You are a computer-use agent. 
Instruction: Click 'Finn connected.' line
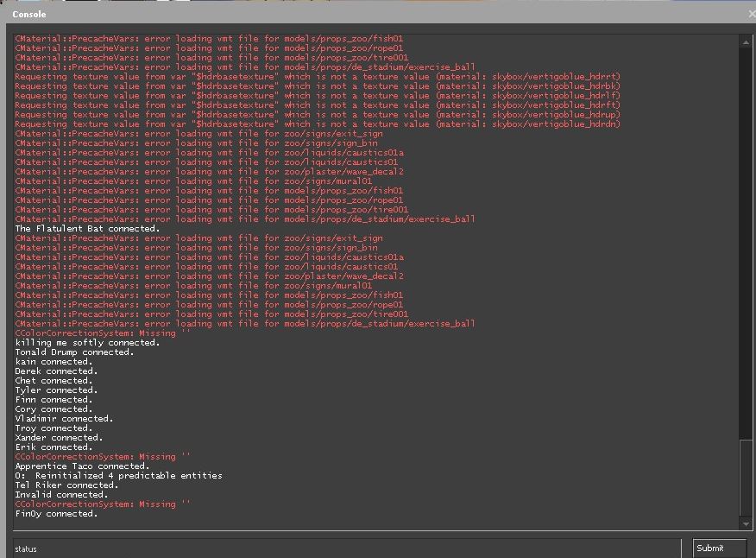coord(54,399)
